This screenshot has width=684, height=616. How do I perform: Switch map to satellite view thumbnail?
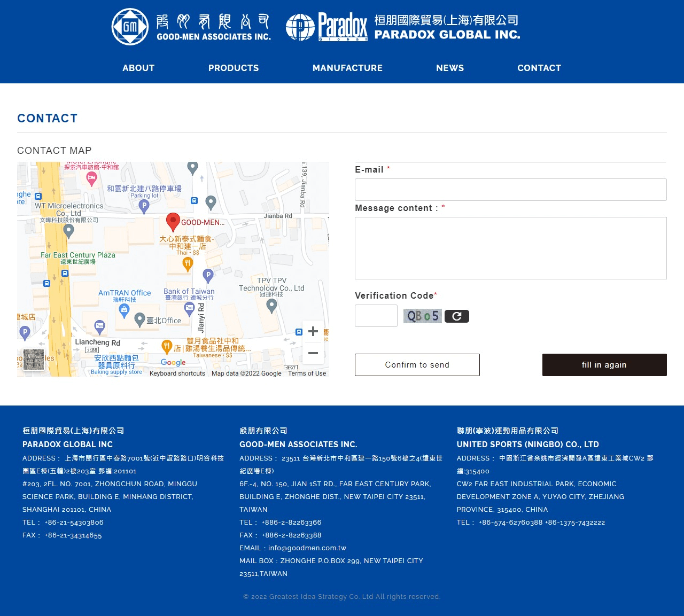(x=34, y=360)
